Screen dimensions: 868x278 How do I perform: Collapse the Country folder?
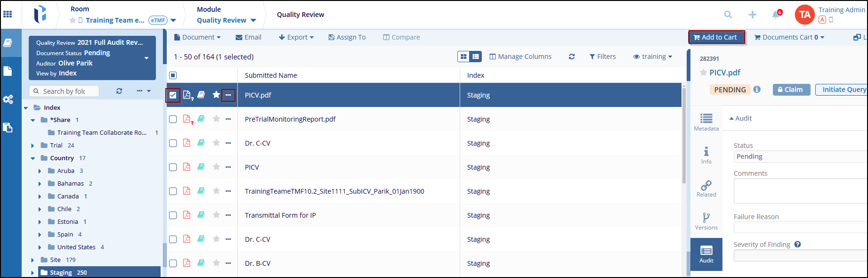click(x=32, y=158)
